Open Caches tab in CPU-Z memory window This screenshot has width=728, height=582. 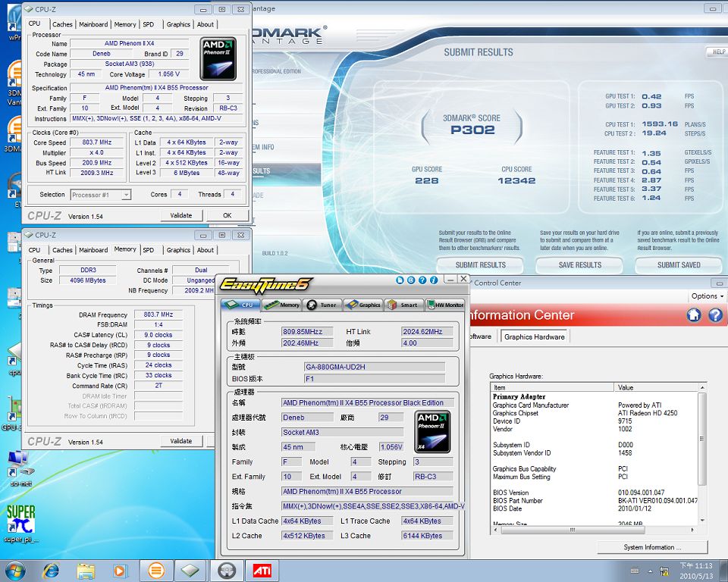click(62, 249)
